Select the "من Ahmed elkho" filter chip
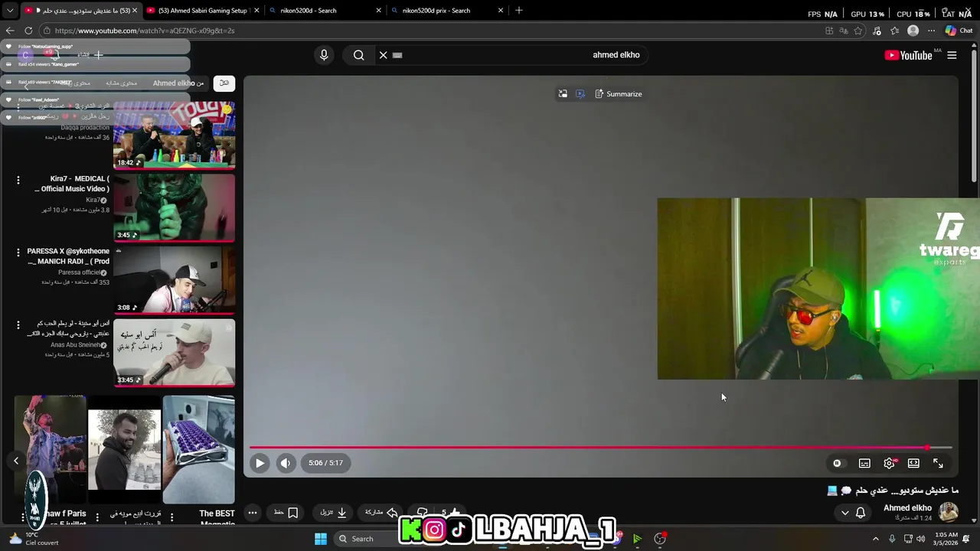 coord(178,83)
